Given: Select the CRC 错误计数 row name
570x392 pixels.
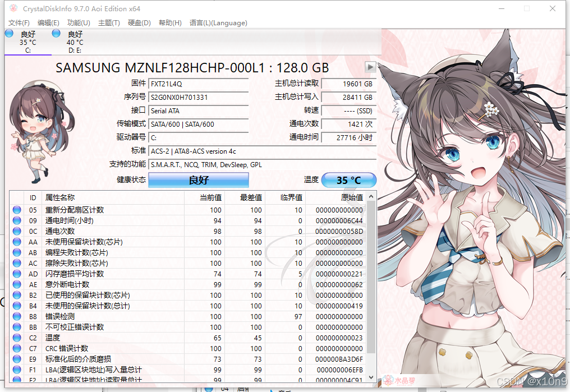Looking at the screenshot, I should (67, 348).
